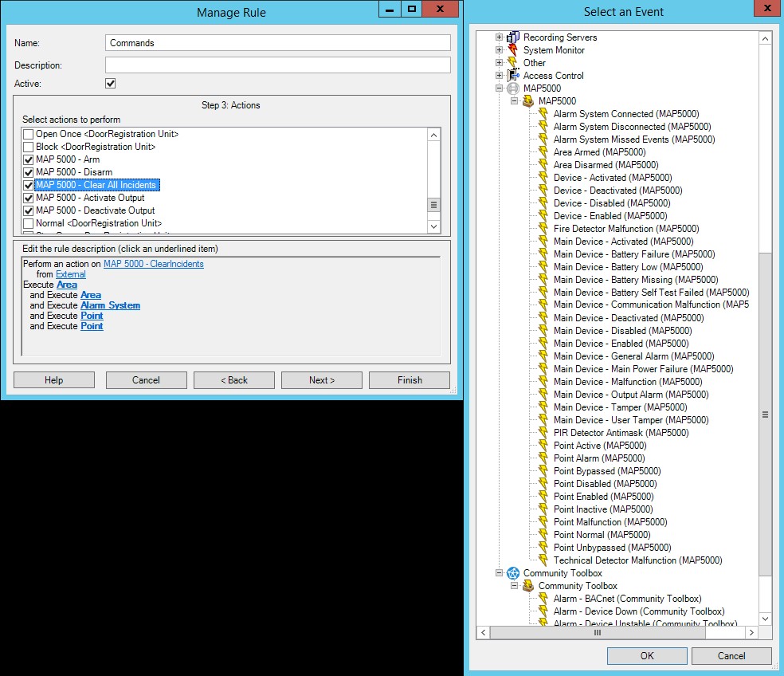Uncheck MAP 5000 - Arm action
Viewport: 784px width, 676px height.
[29, 159]
